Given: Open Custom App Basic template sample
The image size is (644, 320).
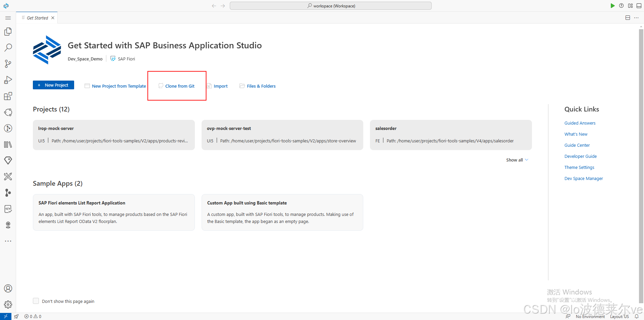Looking at the screenshot, I should pos(282,212).
